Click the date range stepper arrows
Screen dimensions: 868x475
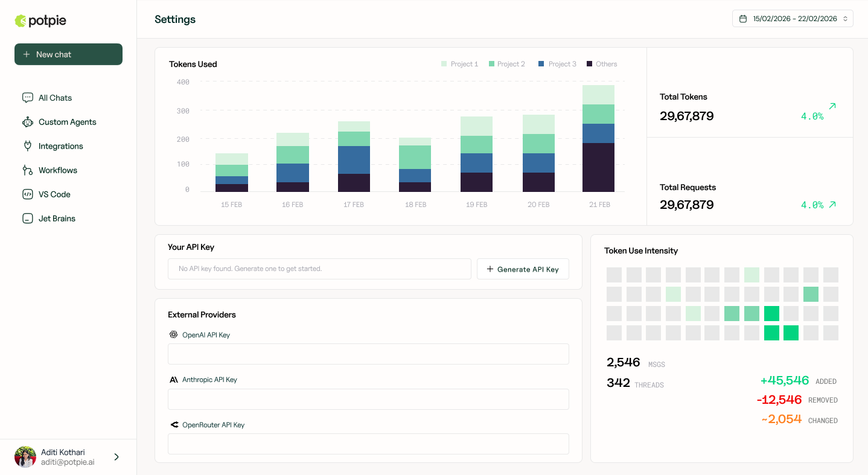[x=844, y=18]
